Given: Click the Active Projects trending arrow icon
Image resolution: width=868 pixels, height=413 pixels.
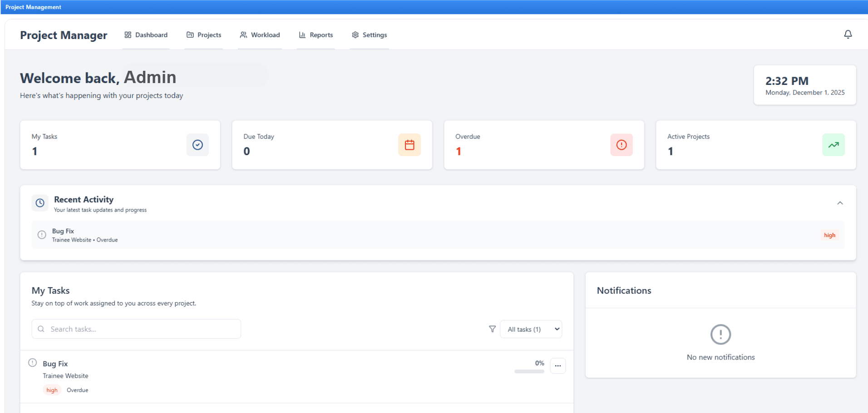Looking at the screenshot, I should point(833,145).
